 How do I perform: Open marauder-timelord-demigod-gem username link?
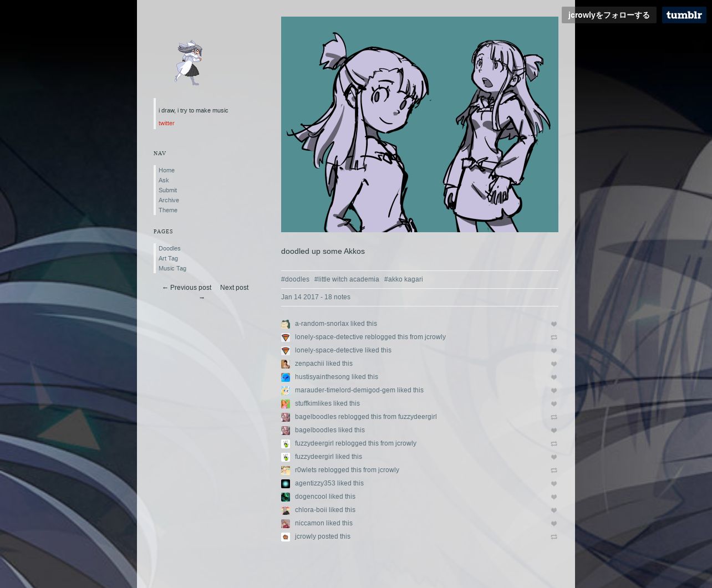345,390
